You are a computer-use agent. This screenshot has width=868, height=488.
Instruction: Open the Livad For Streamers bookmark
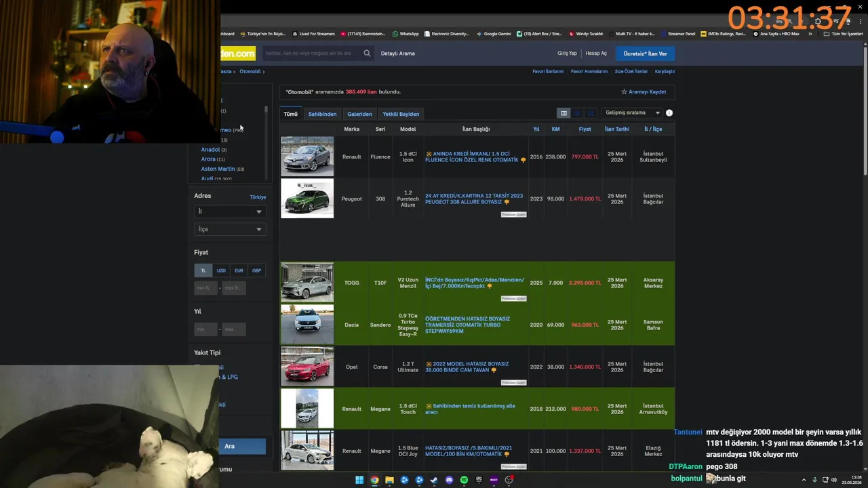pos(314,34)
